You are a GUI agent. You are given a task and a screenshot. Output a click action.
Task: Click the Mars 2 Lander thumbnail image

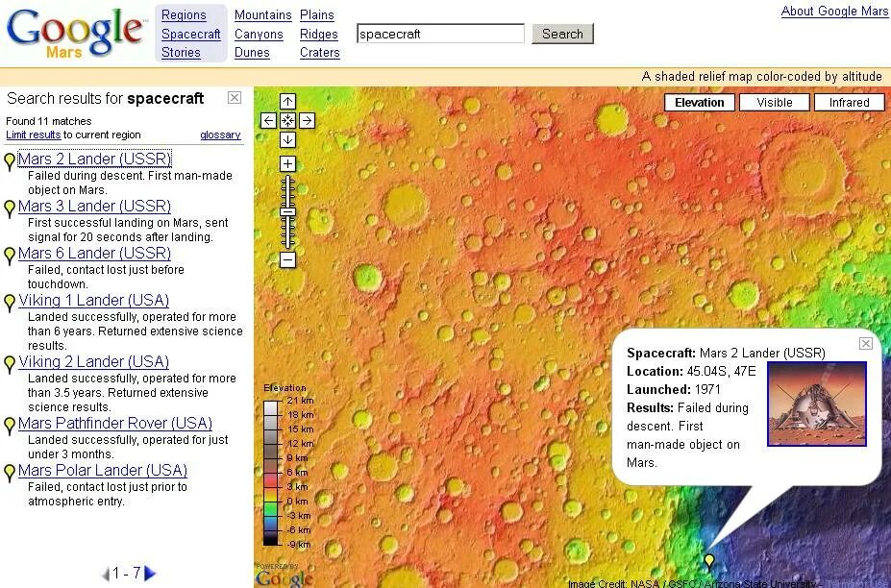pyautogui.click(x=817, y=404)
